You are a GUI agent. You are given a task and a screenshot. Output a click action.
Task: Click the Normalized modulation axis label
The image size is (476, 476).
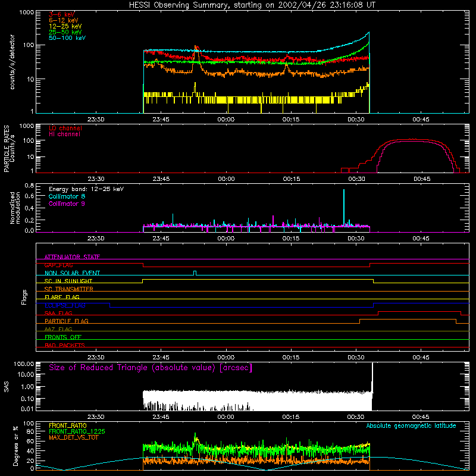(15, 208)
